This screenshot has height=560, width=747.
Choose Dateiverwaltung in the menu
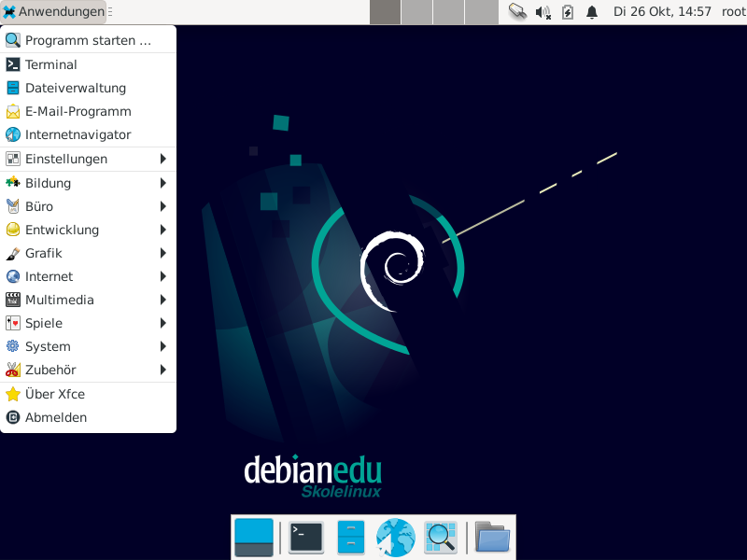(75, 88)
